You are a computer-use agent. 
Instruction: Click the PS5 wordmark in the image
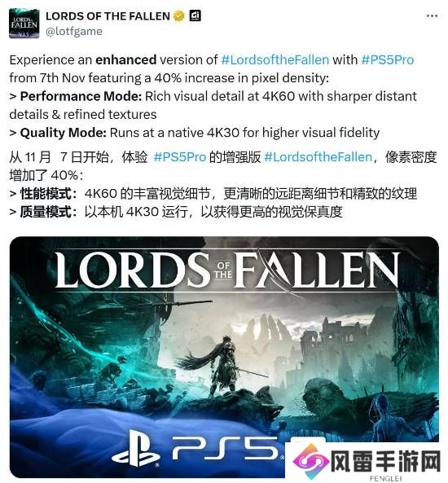coord(225,448)
